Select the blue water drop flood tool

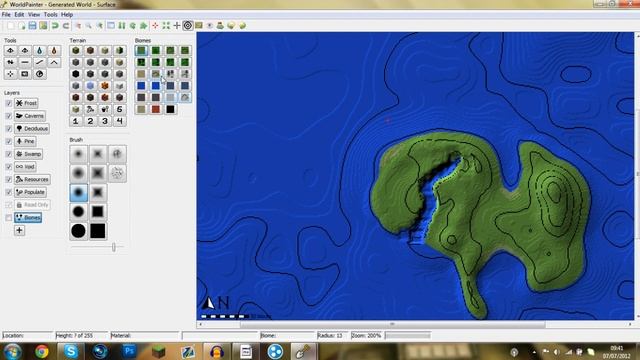pos(39,51)
